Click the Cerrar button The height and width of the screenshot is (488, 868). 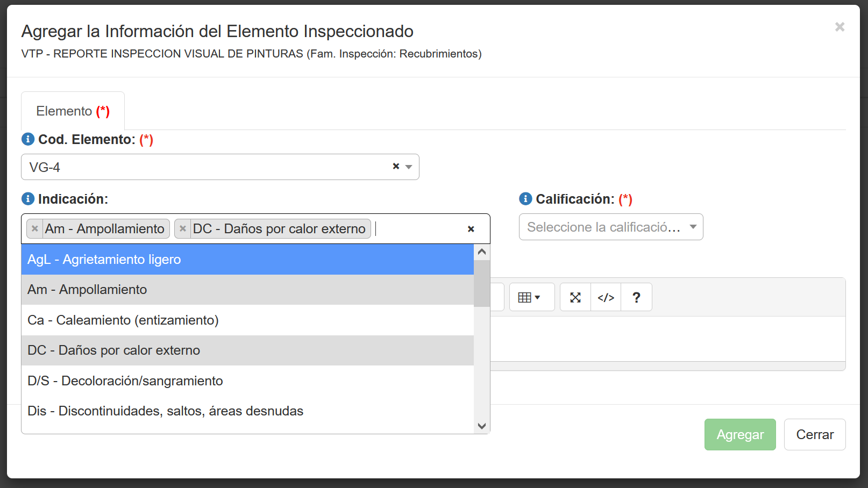tap(814, 435)
